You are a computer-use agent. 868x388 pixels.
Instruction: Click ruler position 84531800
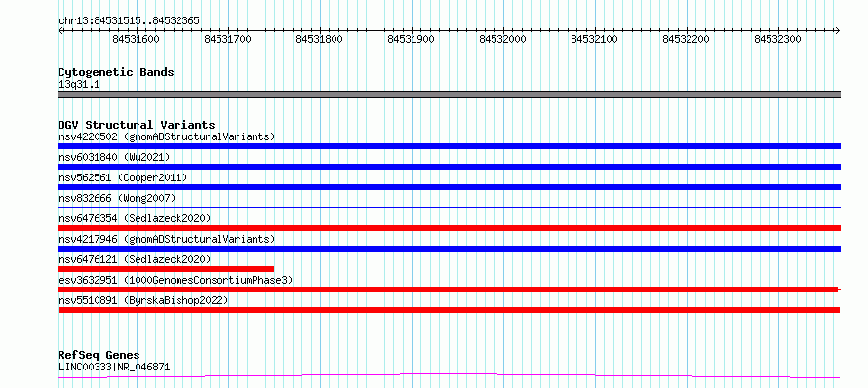click(320, 39)
